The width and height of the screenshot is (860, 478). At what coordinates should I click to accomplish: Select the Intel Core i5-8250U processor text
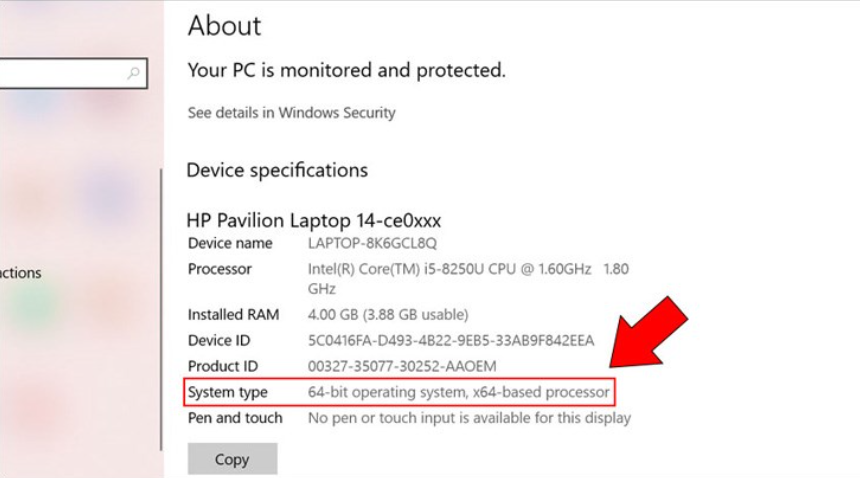(450, 269)
